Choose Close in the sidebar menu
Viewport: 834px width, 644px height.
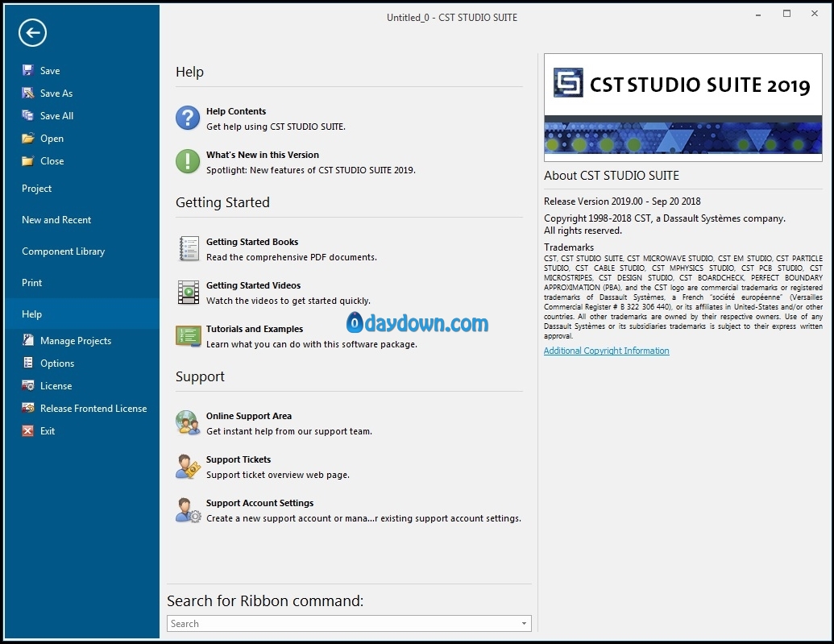pyautogui.click(x=52, y=160)
